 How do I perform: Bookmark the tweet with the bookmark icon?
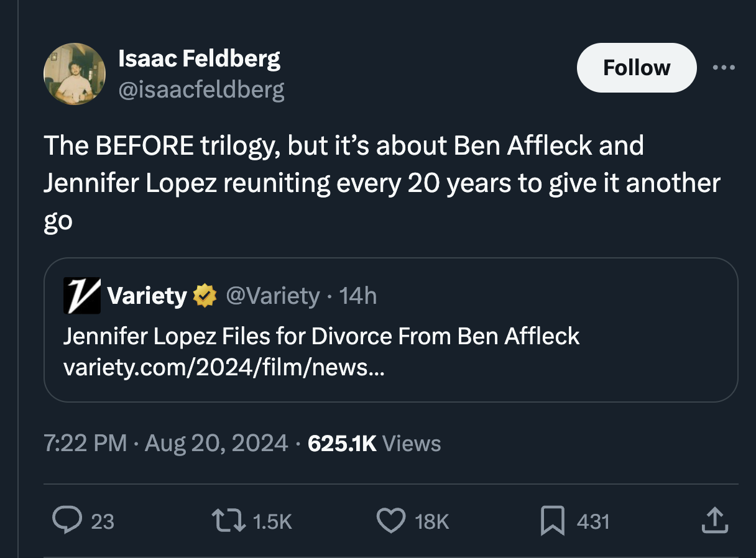(552, 522)
